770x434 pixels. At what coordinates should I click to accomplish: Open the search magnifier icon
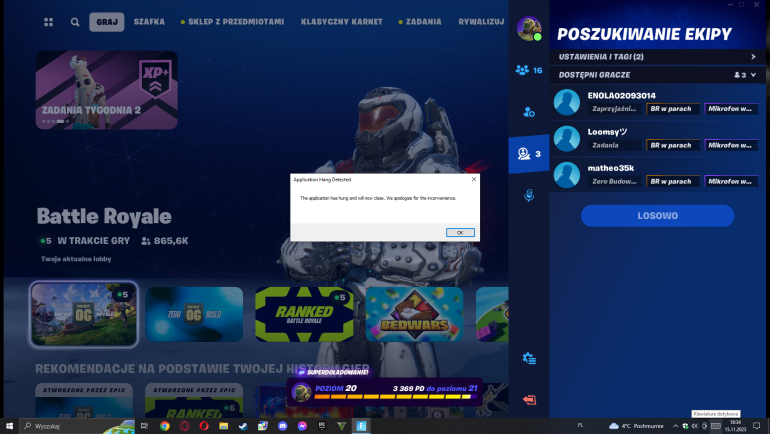pyautogui.click(x=75, y=22)
